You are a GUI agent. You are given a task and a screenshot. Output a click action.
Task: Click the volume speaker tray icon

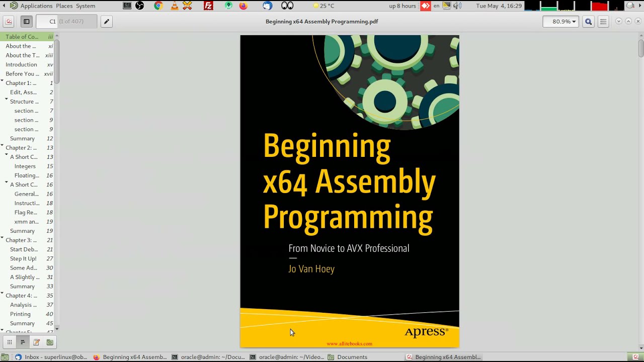click(x=457, y=6)
